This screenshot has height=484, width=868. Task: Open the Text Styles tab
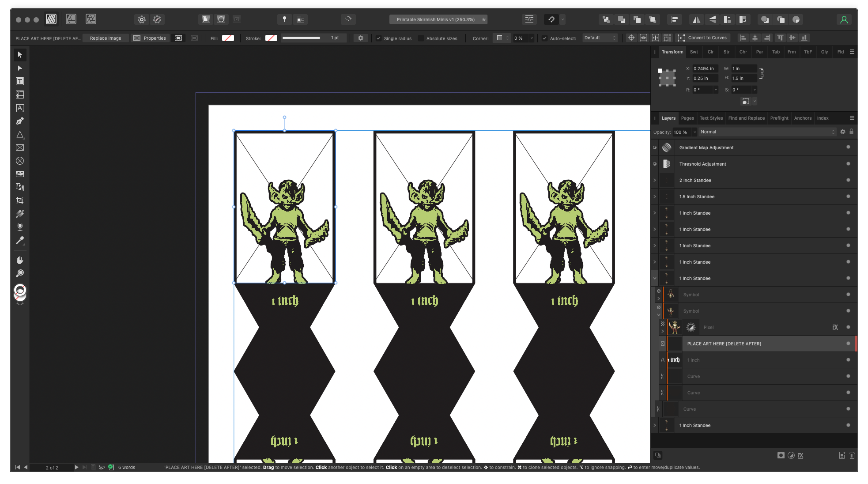tap(711, 118)
